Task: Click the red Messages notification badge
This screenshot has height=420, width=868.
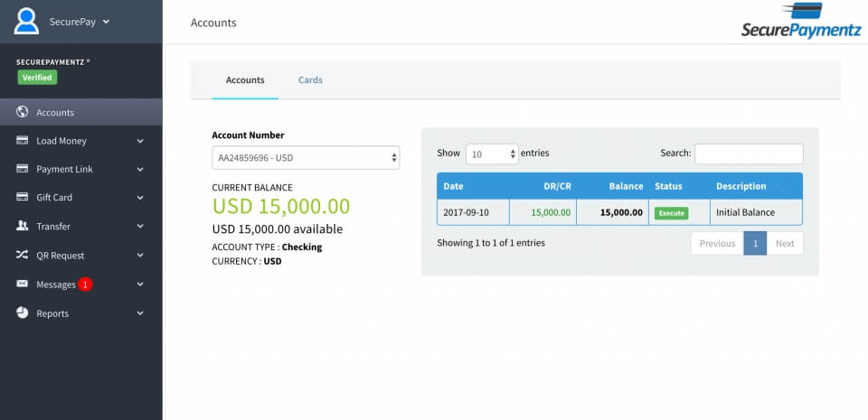Action: click(x=85, y=285)
